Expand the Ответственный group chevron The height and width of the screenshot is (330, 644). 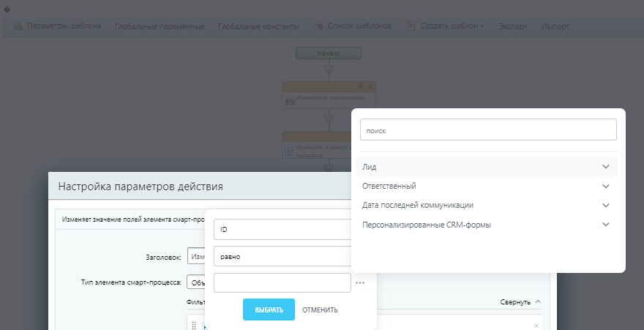606,187
